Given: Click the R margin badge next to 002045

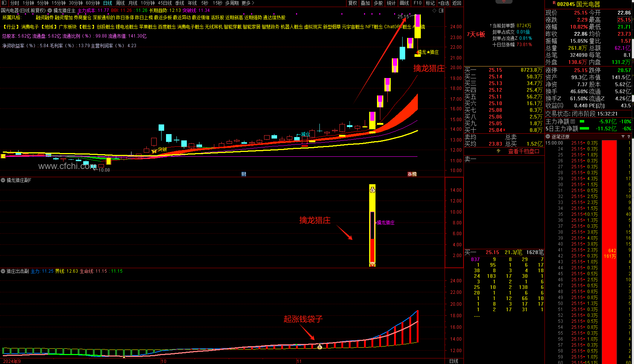Looking at the screenshot, I should click(x=554, y=3).
